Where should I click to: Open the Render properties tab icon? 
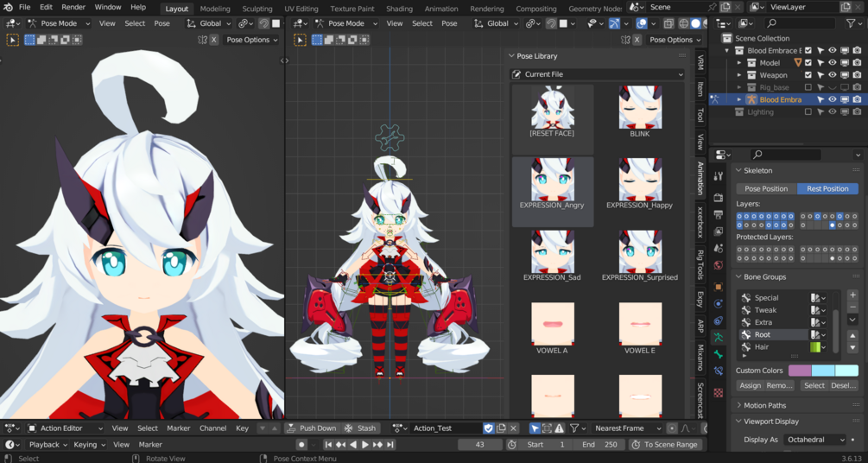[719, 198]
